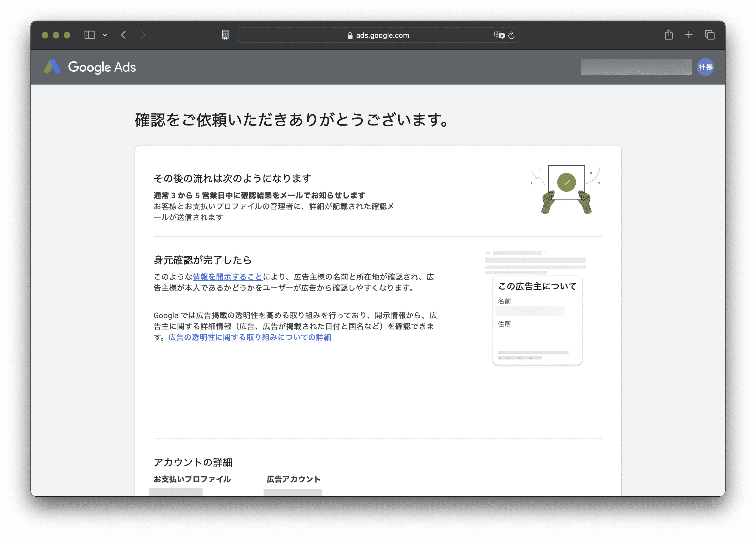Reload the page with refresh icon

[x=511, y=35]
